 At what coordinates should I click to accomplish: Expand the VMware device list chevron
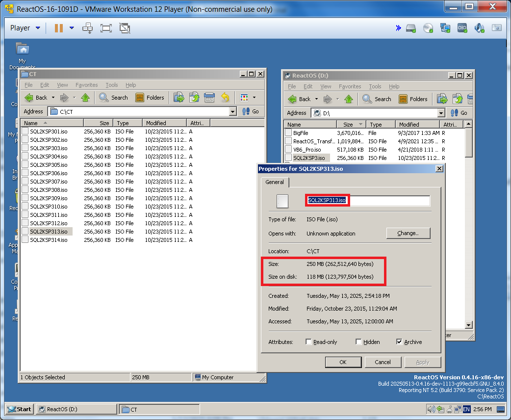[x=398, y=28]
